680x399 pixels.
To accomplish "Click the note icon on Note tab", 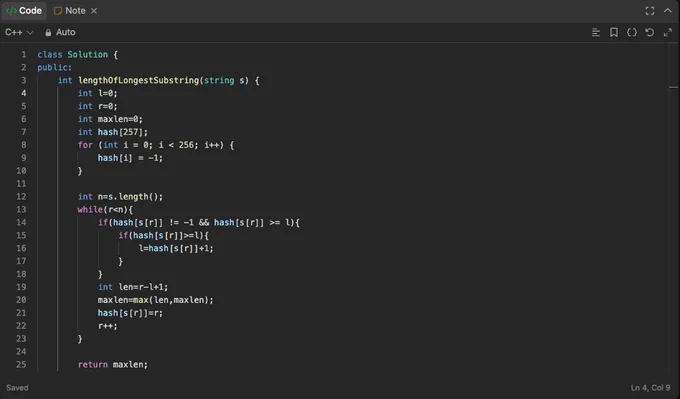I will coord(58,11).
